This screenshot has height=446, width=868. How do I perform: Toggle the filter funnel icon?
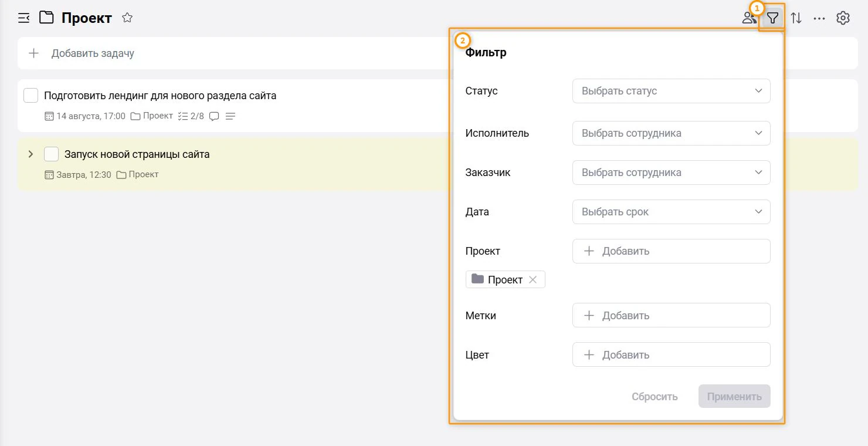(773, 18)
